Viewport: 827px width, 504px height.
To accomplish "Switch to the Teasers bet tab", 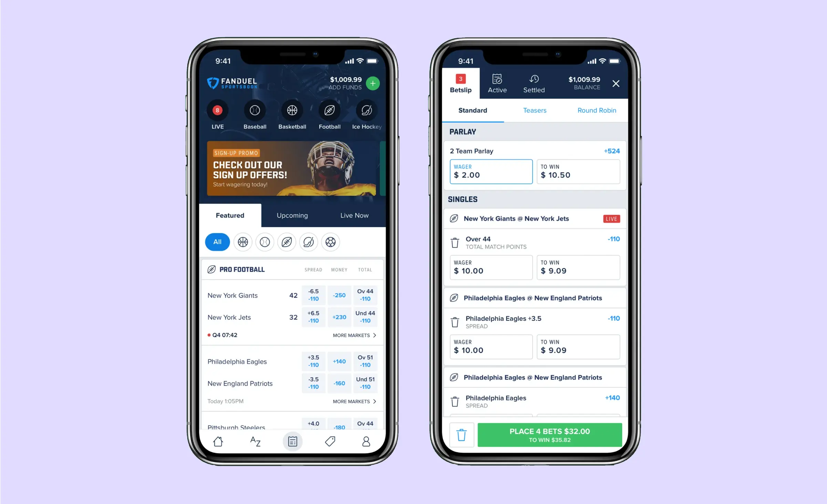I will [535, 111].
